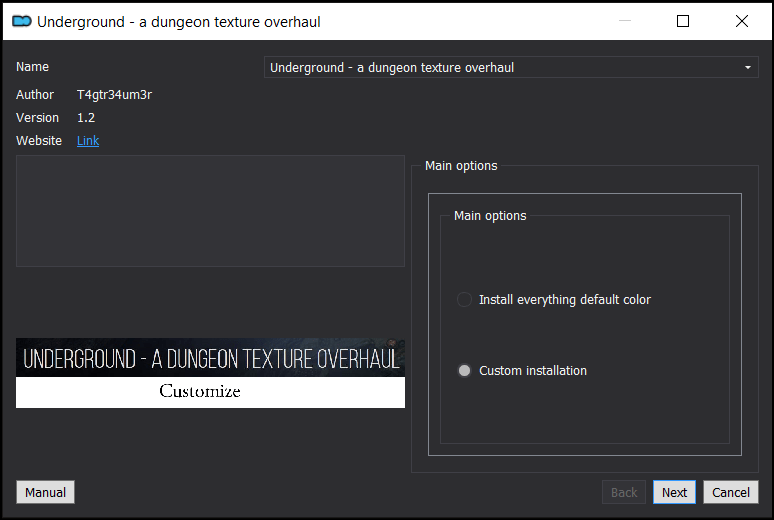Maximize the installer window
This screenshot has height=520, width=774.
[x=683, y=21]
